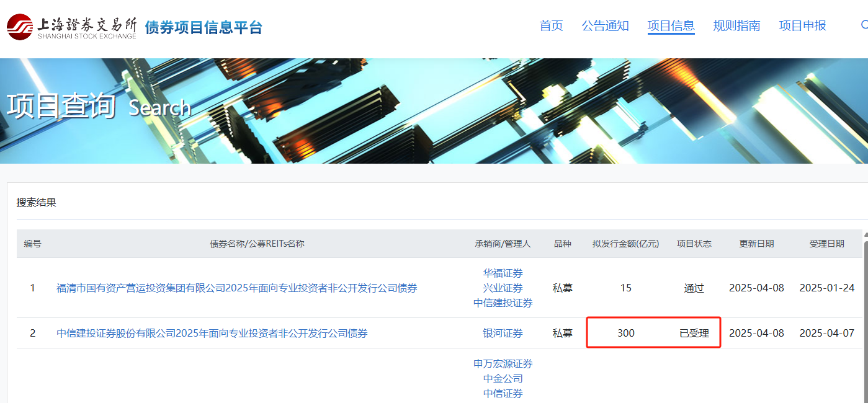
Task: Click update date 2025-04-08 in row 1
Action: [757, 288]
